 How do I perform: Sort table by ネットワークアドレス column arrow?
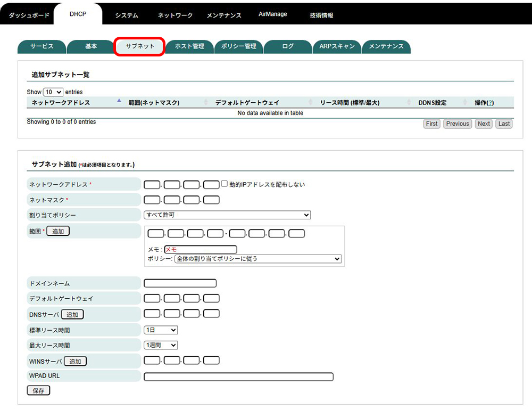pyautogui.click(x=119, y=101)
